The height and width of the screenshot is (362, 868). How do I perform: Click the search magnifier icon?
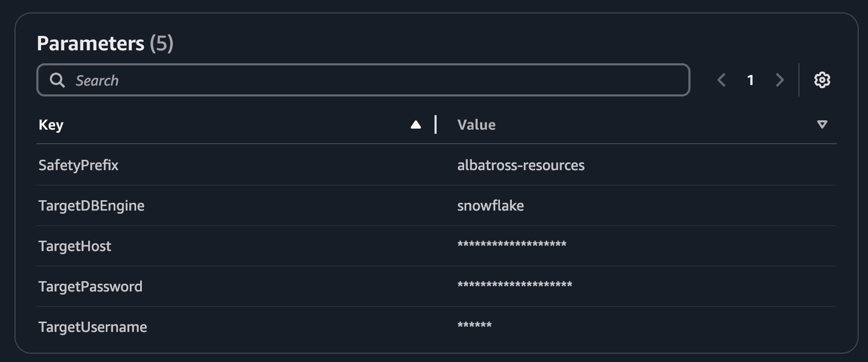(57, 80)
